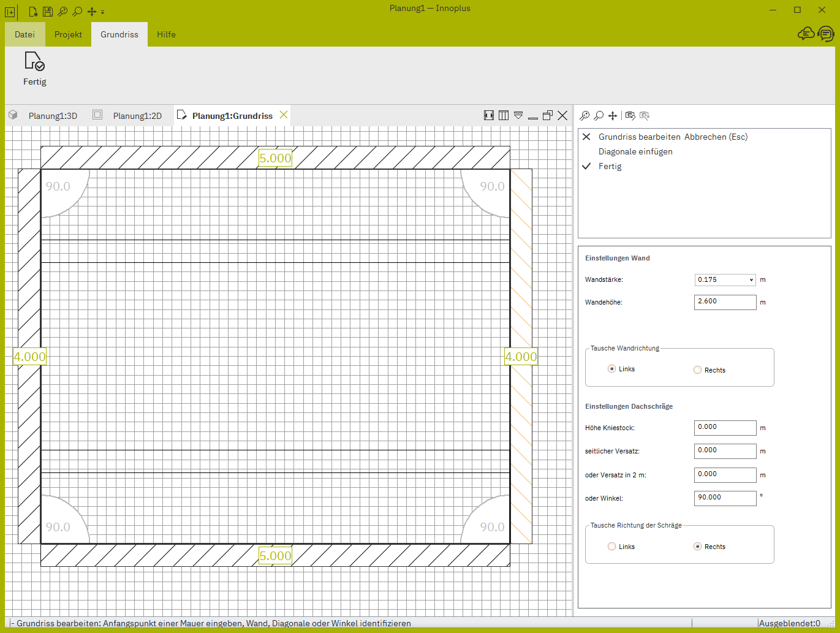Choose the Diagonale einfügen command
The image size is (840, 633).
tap(635, 151)
